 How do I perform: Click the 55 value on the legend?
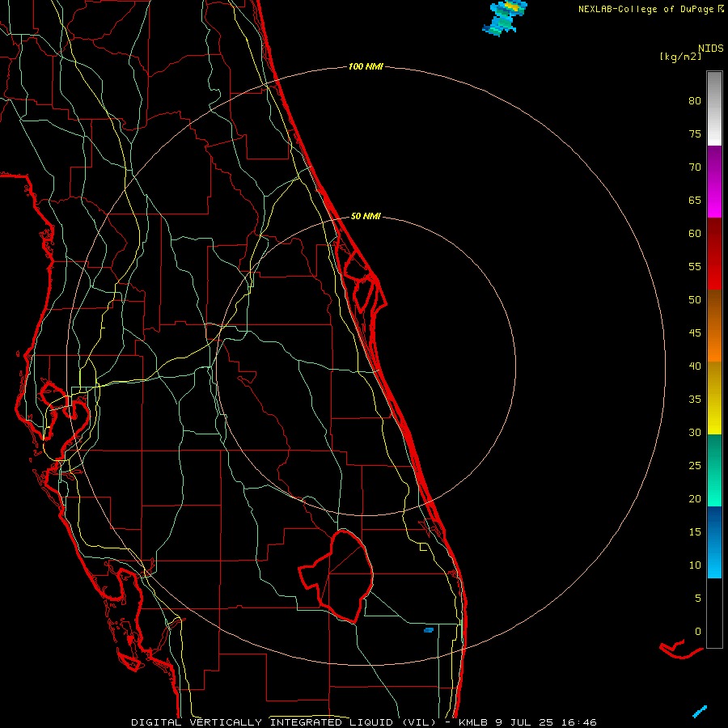click(x=695, y=266)
